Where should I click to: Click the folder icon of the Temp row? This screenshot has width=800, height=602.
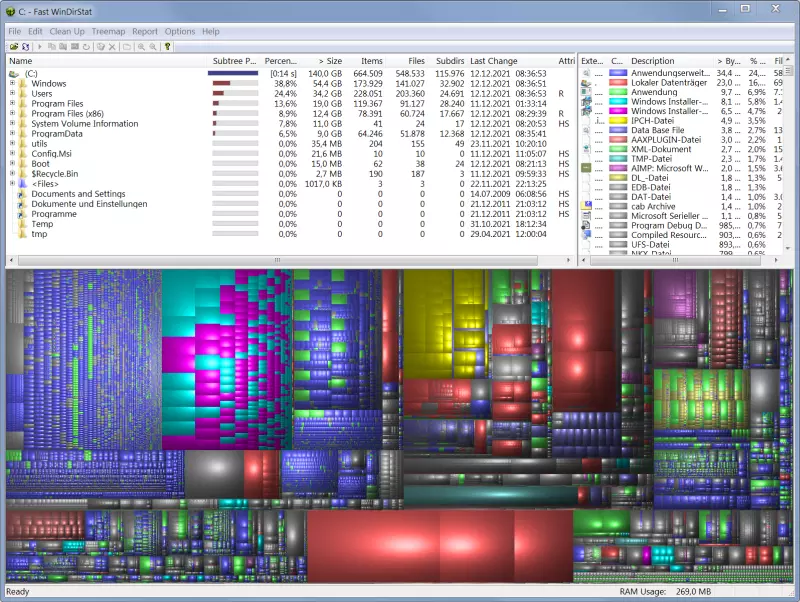[x=23, y=224]
